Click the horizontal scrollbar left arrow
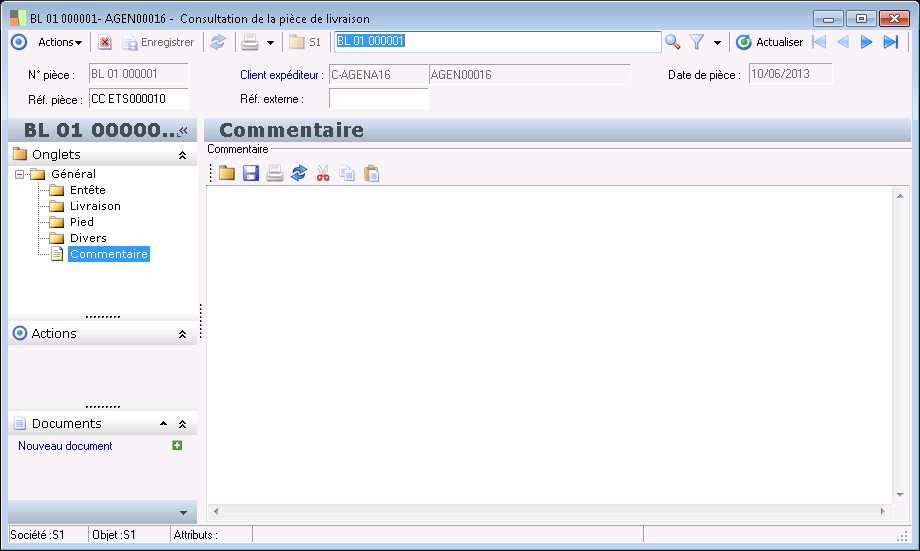 (216, 512)
